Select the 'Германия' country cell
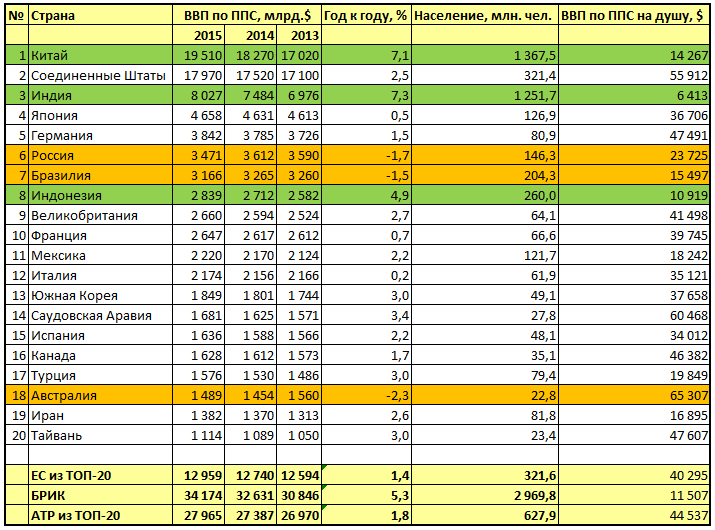This screenshot has width=715, height=530. [x=100, y=135]
